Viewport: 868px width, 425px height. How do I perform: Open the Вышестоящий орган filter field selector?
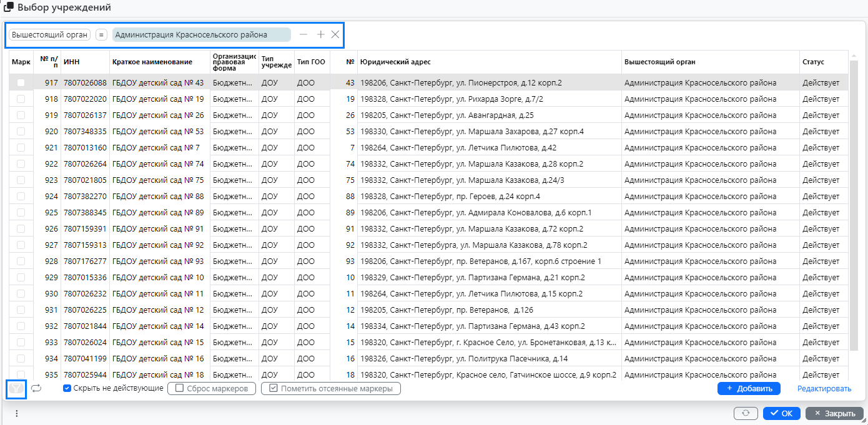click(50, 35)
